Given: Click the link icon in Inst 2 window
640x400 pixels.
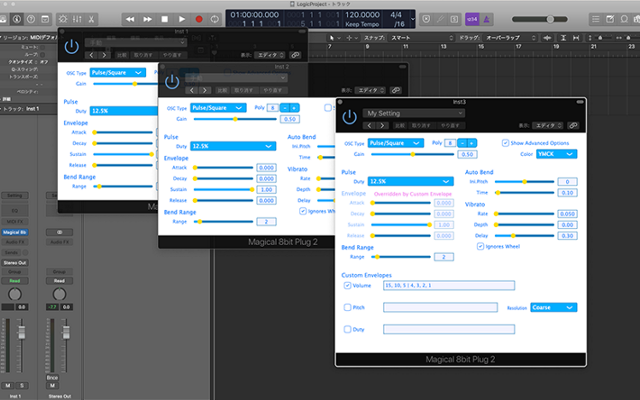Looking at the screenshot, I should coord(395,90).
